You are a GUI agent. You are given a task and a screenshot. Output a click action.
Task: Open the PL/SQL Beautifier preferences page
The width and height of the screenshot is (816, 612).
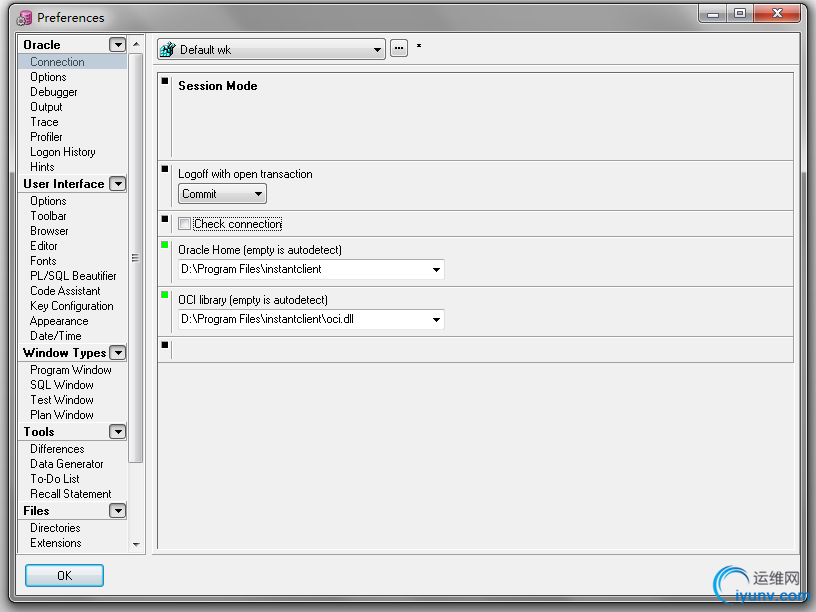click(73, 276)
